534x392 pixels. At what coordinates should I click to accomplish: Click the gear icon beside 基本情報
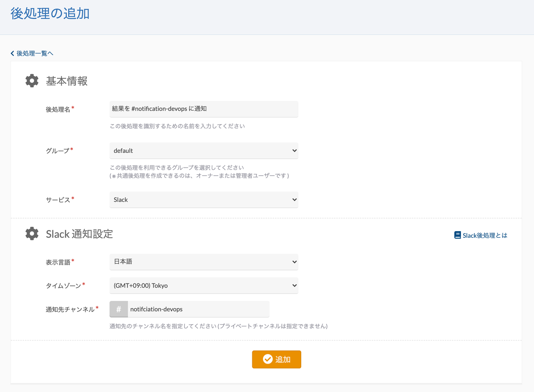(x=32, y=80)
